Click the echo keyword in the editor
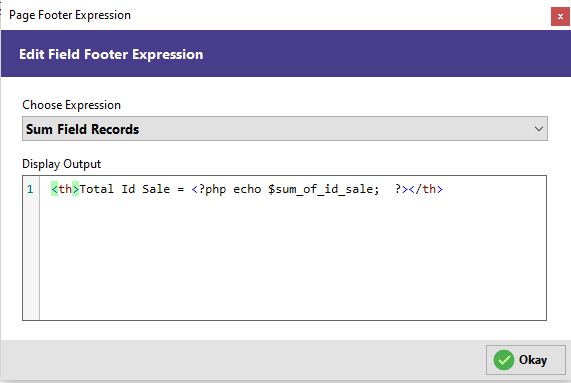The width and height of the screenshot is (571, 383). point(247,189)
